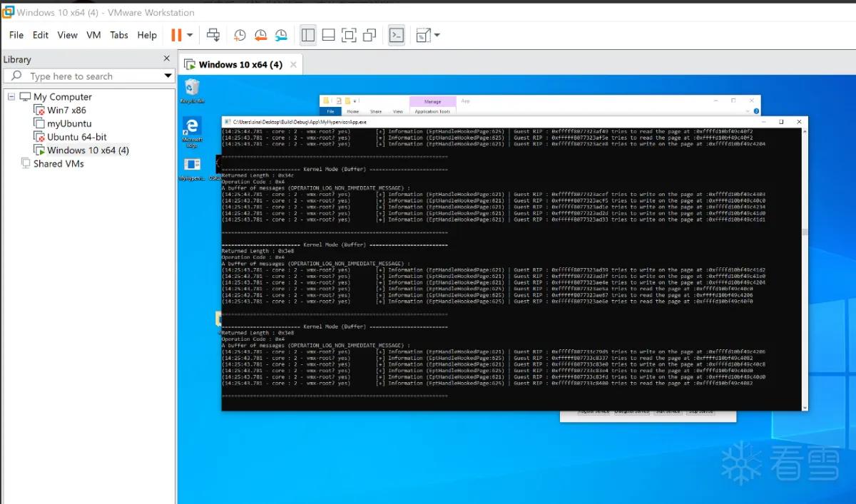856x504 pixels.
Task: Click the library search field
Action: click(x=87, y=76)
